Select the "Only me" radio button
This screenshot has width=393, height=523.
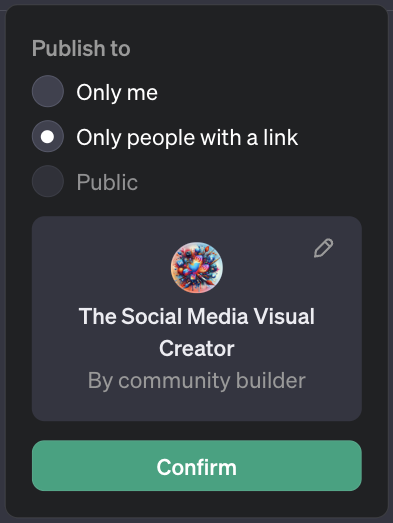(48, 91)
